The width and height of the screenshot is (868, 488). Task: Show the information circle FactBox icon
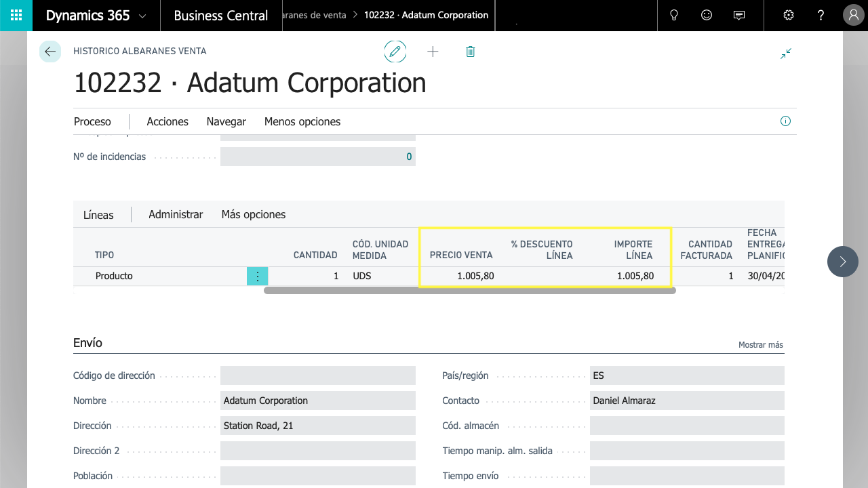click(785, 121)
